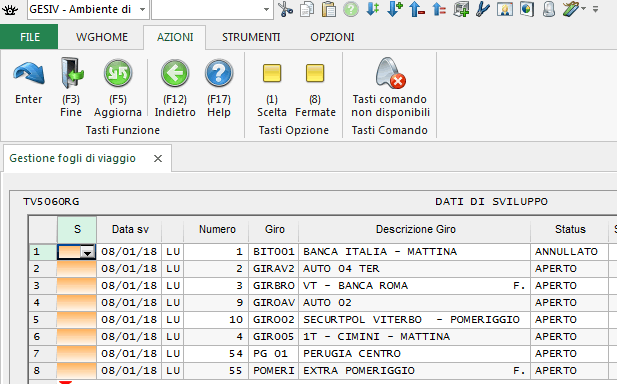Screen dimensions: 617x384
Task: Switch to the STRUMENTI ribbon tab
Action: 251,37
